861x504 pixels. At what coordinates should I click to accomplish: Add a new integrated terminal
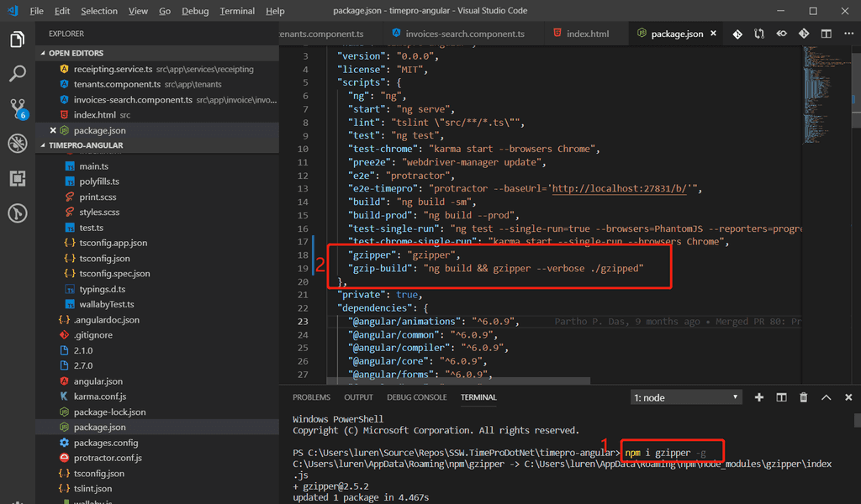pos(759,396)
